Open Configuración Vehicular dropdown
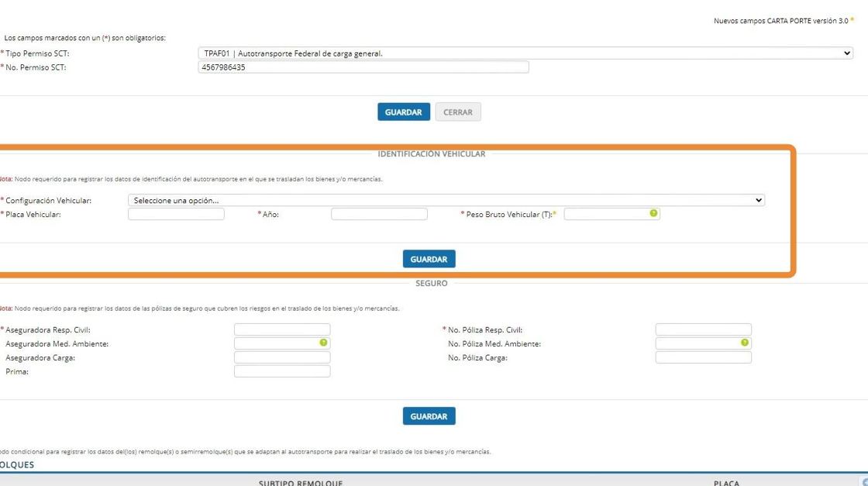Screen dimensions: 868x486 pyautogui.click(x=446, y=201)
